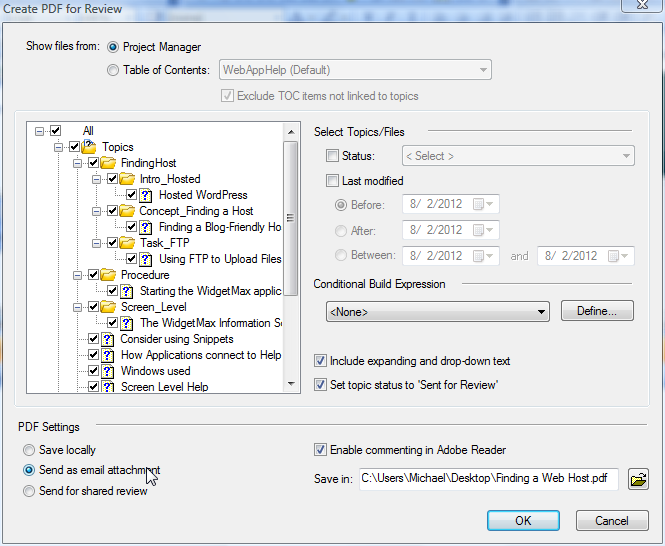Click the Save in file path field
Screen dimensions: 665x546
(x=489, y=479)
